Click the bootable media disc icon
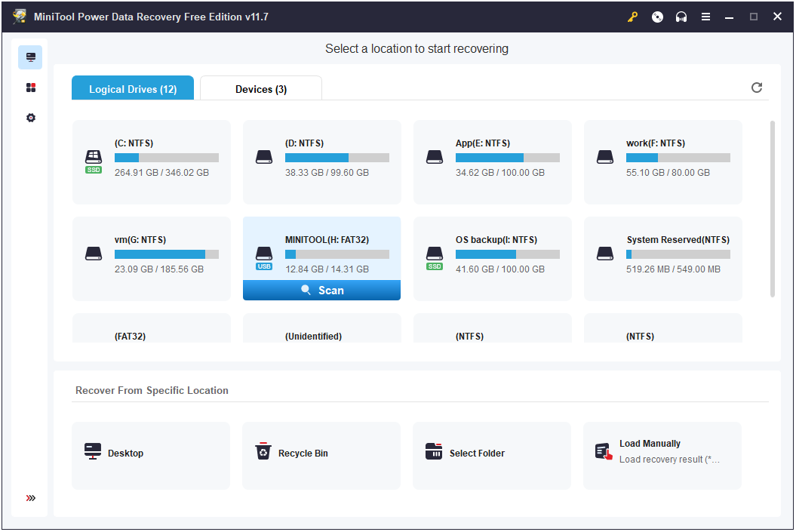This screenshot has height=532, width=796. click(x=657, y=17)
